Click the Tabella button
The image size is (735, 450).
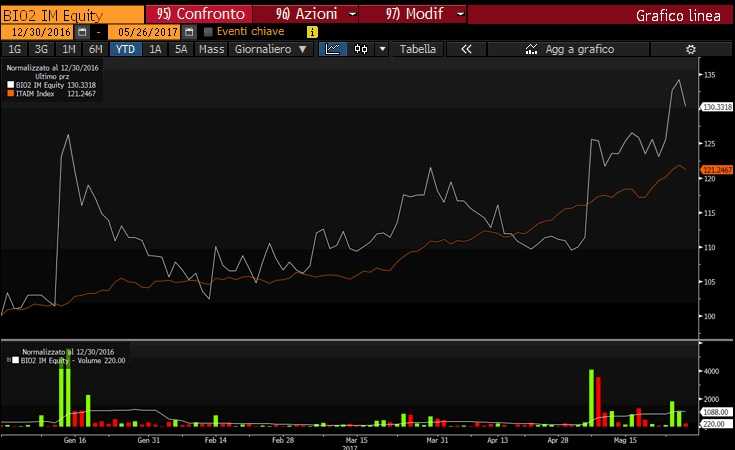coord(418,49)
